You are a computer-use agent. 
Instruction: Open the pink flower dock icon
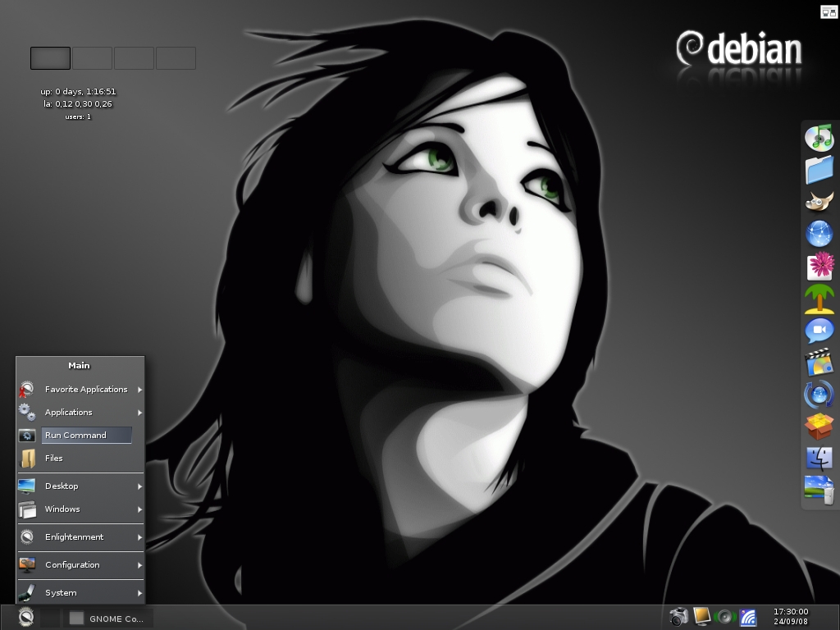coord(820,266)
